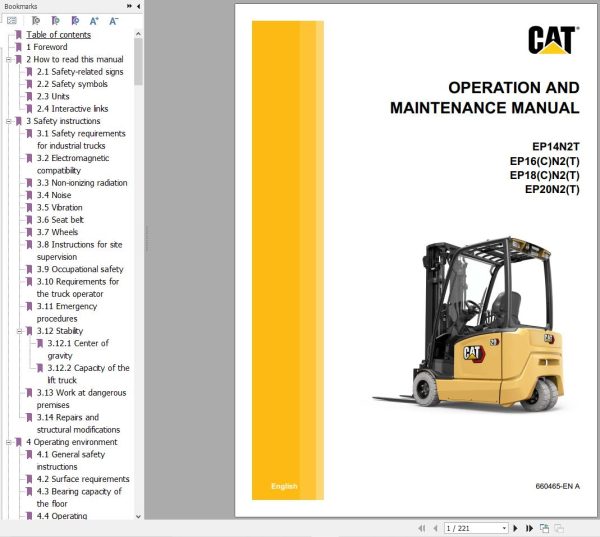Collapse '3 Safety instructions' tree node
The image size is (600, 537).
[8, 121]
